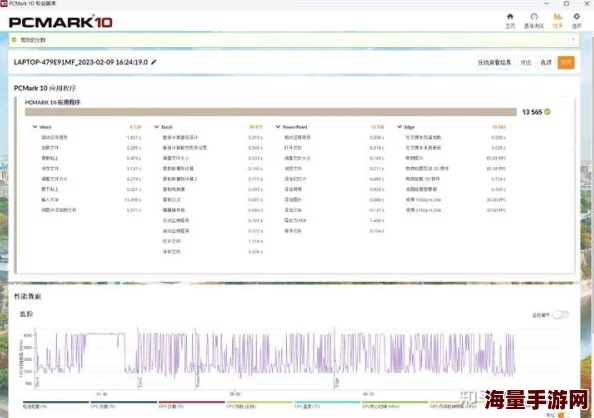Viewport: 594px width, 418px height.
Task: Click the PCMark 10 title bar app icon
Action: click(x=3, y=3)
